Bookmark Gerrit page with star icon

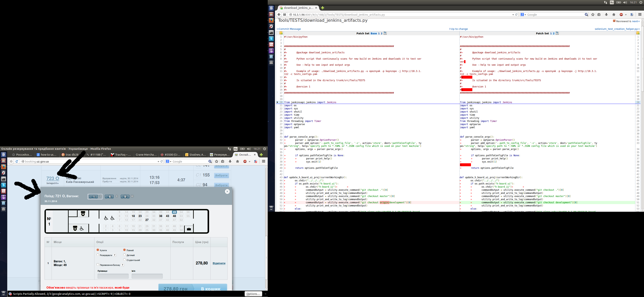[x=593, y=15]
